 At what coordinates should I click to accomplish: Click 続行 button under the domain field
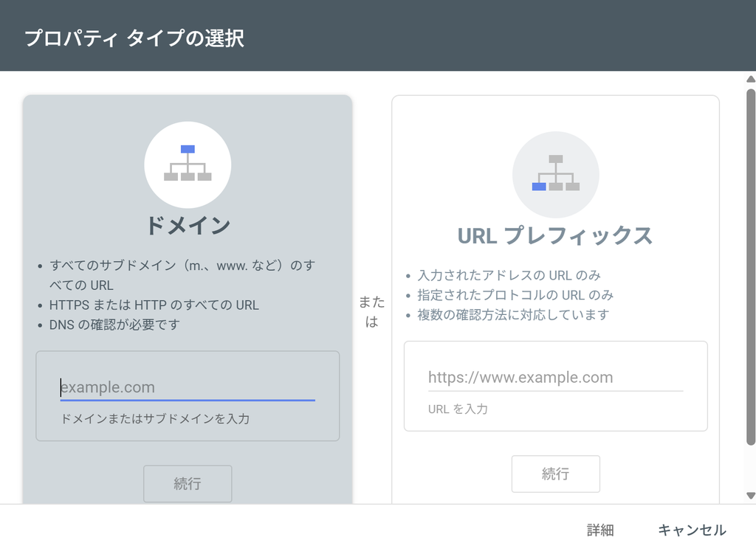pos(188,484)
